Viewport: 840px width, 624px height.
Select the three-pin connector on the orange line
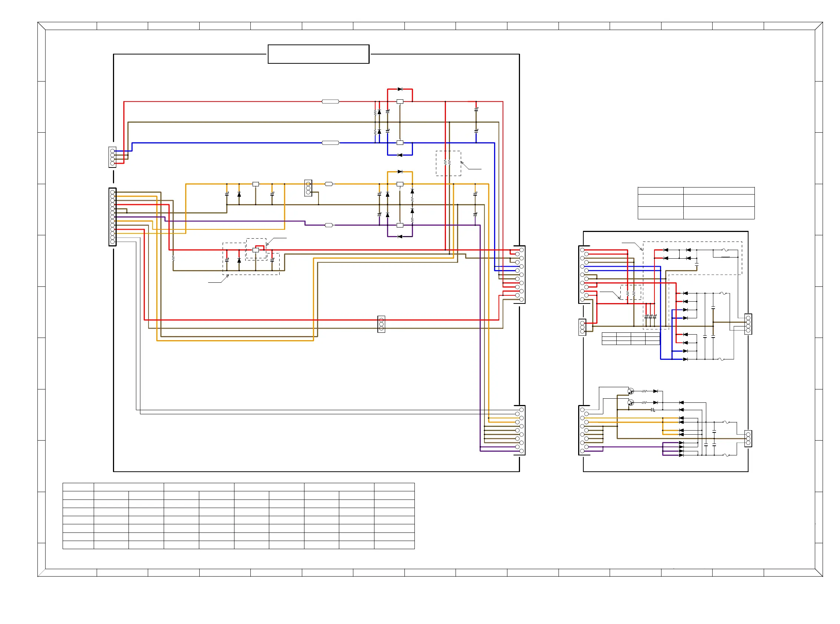point(308,188)
